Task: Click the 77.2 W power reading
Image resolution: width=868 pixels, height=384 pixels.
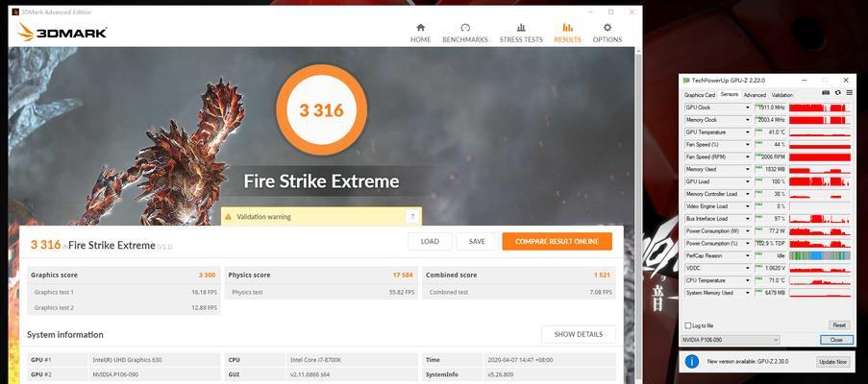Action: (776, 231)
